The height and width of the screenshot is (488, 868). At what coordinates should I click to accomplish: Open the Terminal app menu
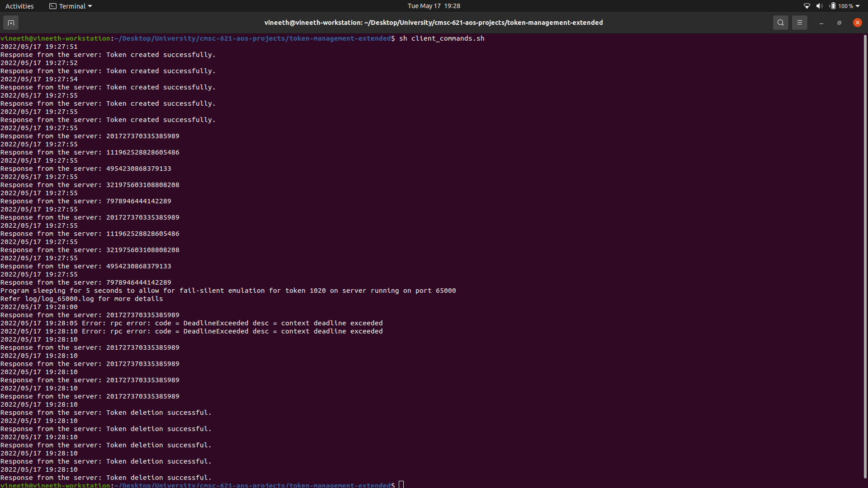(71, 6)
